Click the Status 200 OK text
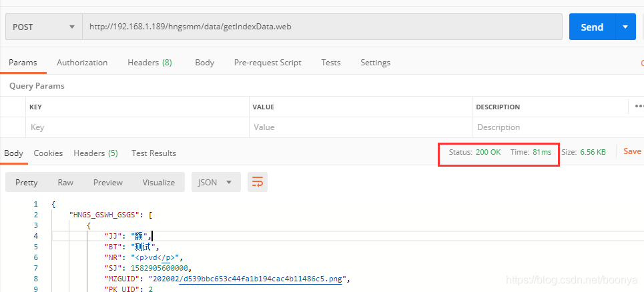This screenshot has height=292, width=644. click(474, 152)
